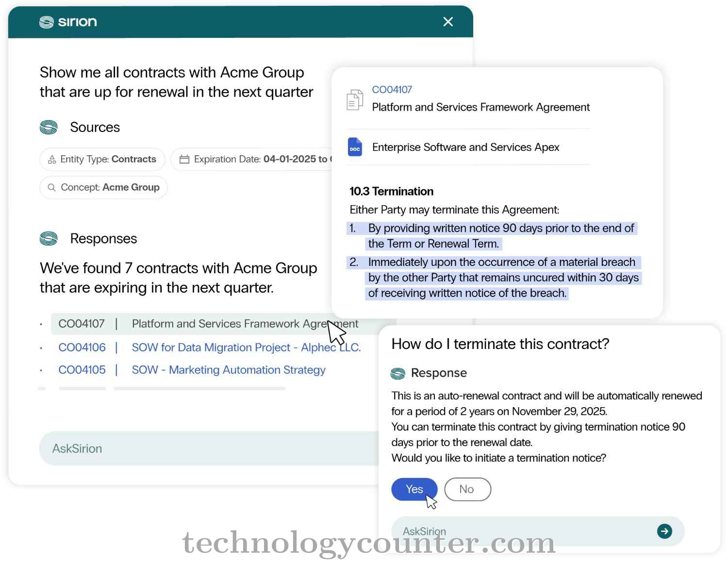
Task: Select the Concept: Acme Group filter chip
Action: tap(103, 187)
